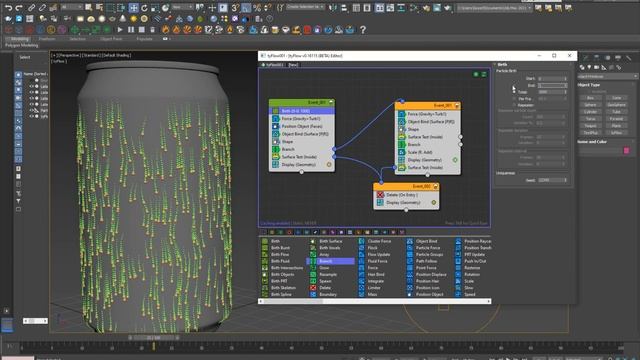Open the Freeform ribbon tab
Image resolution: width=640 pixels, height=360 pixels.
47,39
